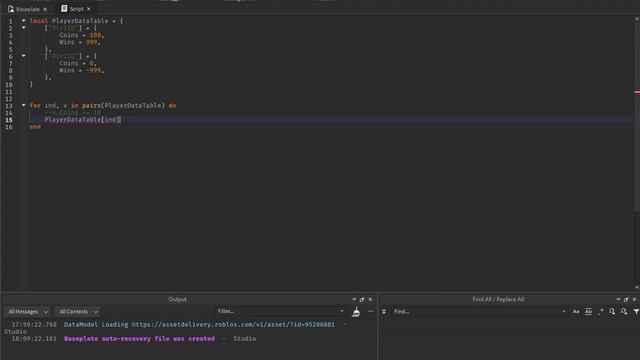
Task: Close the Find All / Replace All panel
Action: (x=634, y=299)
